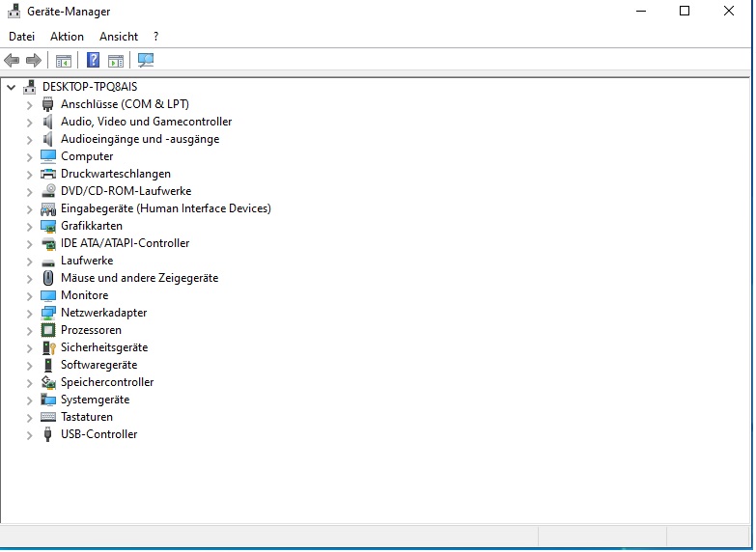Viewport: 756px width, 552px height.
Task: Click the Geräte-Manager title bar icon
Action: [x=14, y=11]
